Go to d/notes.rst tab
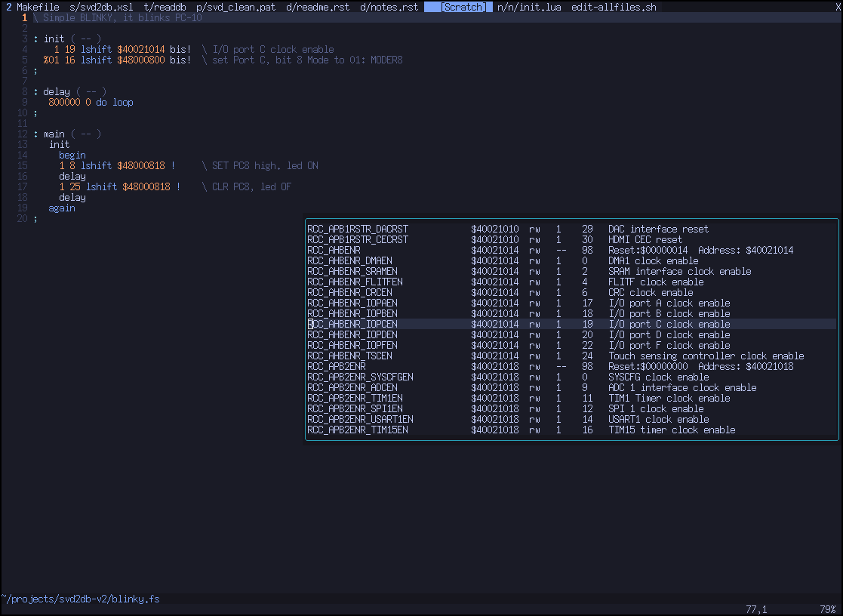843x616 pixels. (x=389, y=7)
